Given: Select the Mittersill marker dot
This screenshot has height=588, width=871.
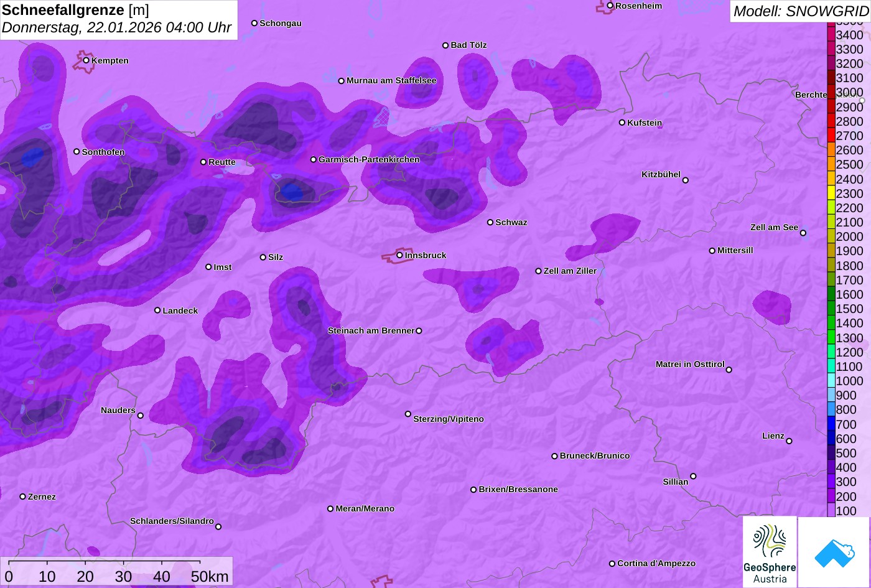Looking at the screenshot, I should pyautogui.click(x=712, y=251).
